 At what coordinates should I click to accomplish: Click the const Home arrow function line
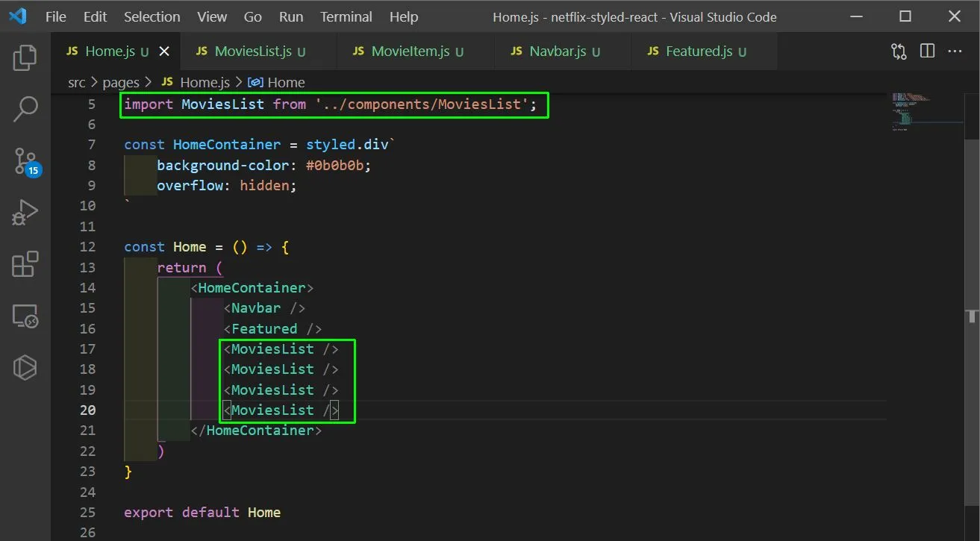click(x=206, y=247)
